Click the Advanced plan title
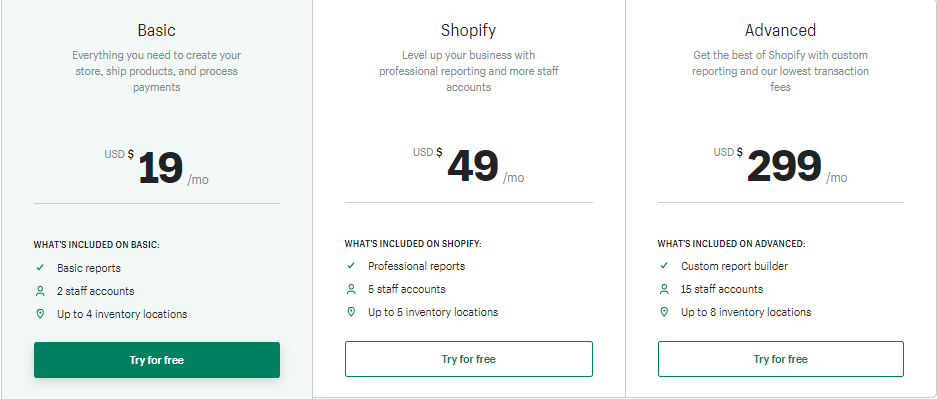The width and height of the screenshot is (937, 399). (x=780, y=30)
